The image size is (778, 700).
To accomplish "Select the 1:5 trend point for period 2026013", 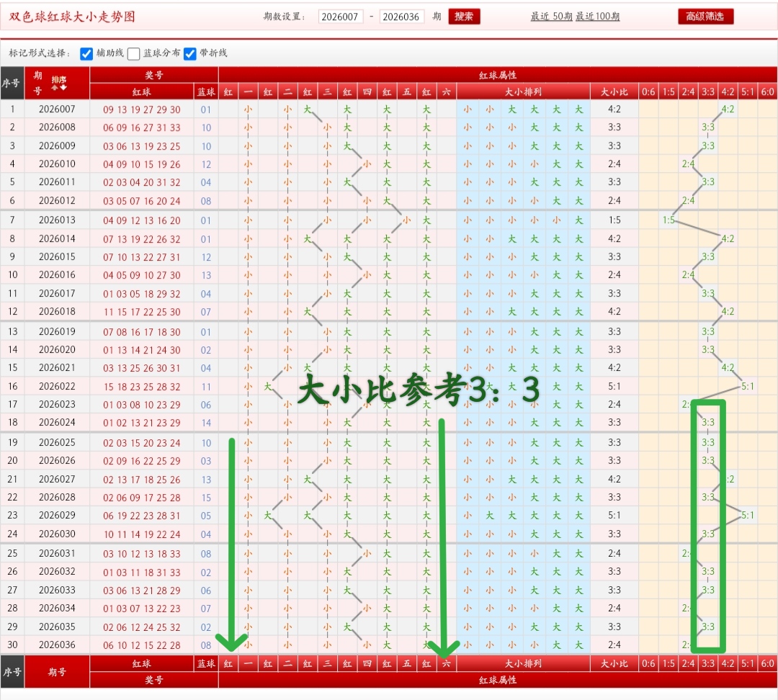I will tap(669, 220).
